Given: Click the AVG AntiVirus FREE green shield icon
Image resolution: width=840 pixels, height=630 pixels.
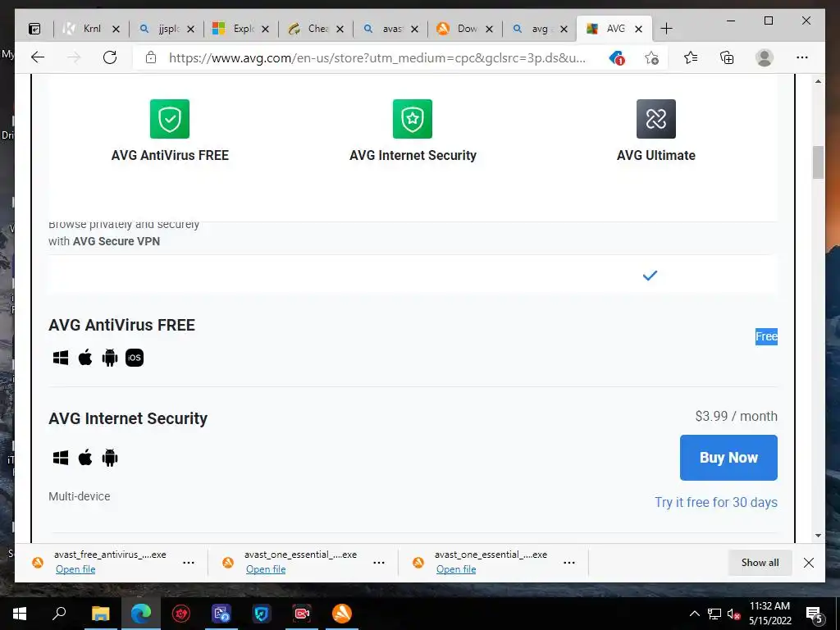Looking at the screenshot, I should click(169, 119).
